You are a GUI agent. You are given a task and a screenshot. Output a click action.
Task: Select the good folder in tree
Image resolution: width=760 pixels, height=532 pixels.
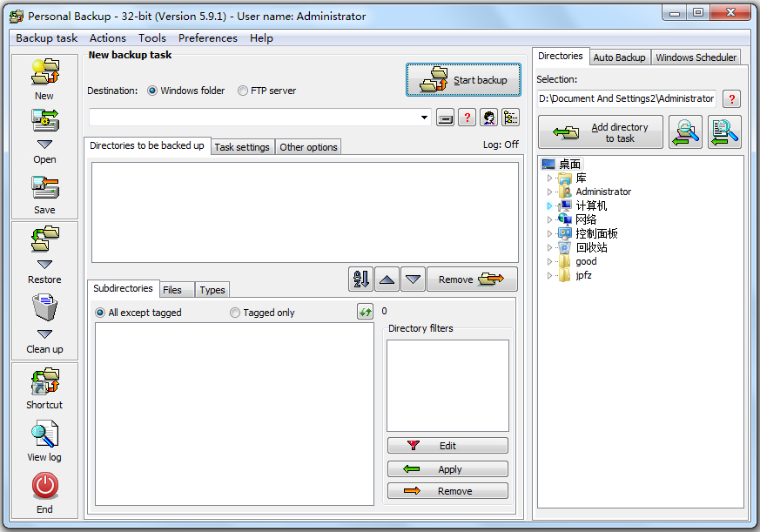click(586, 261)
